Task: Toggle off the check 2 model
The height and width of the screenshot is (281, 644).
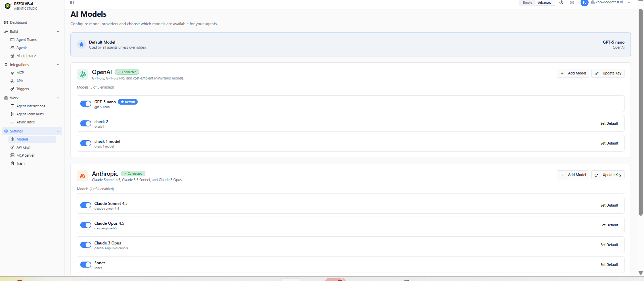Action: [86, 123]
